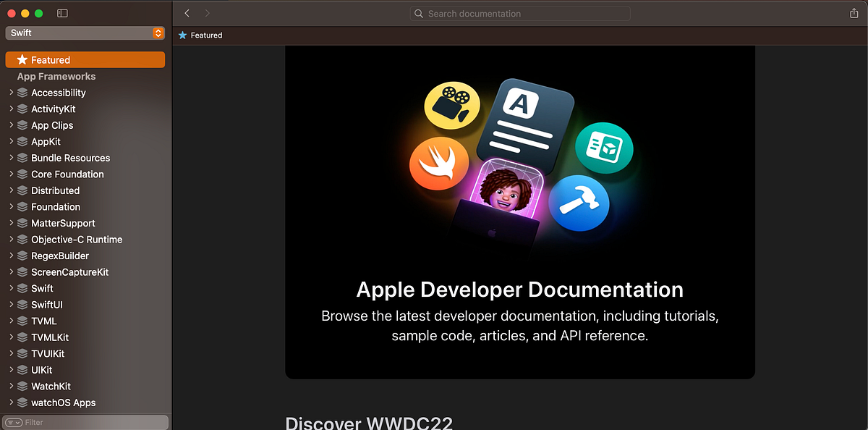Select the Core Foundation framework

click(x=67, y=174)
